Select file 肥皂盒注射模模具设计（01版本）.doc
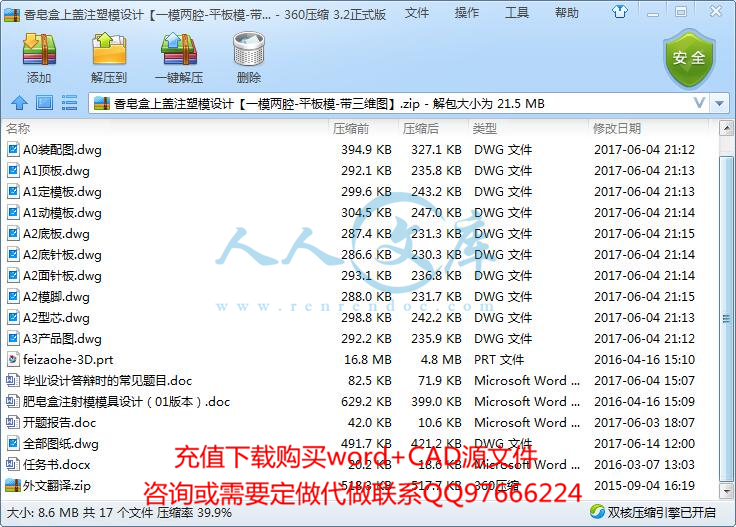736x527 pixels. pos(127,402)
